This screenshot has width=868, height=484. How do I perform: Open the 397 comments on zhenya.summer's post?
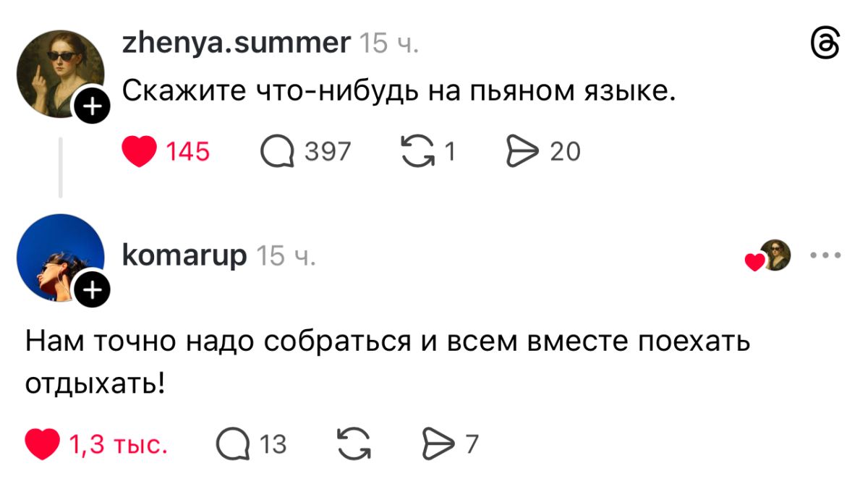278,152
